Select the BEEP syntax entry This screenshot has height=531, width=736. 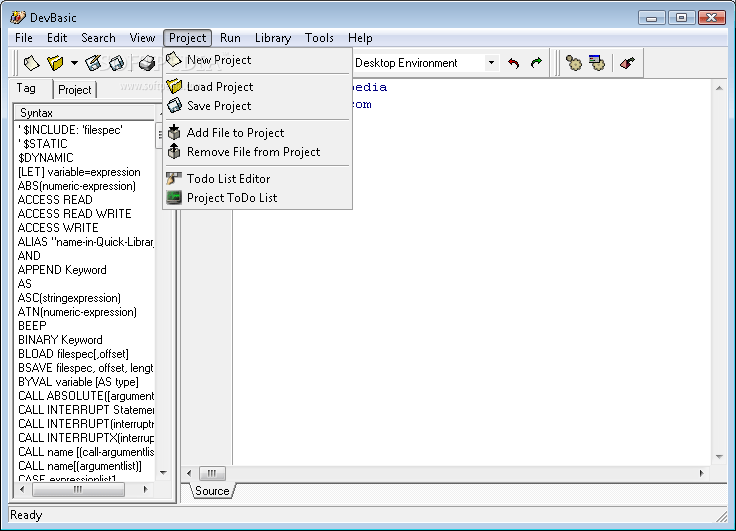pos(32,326)
